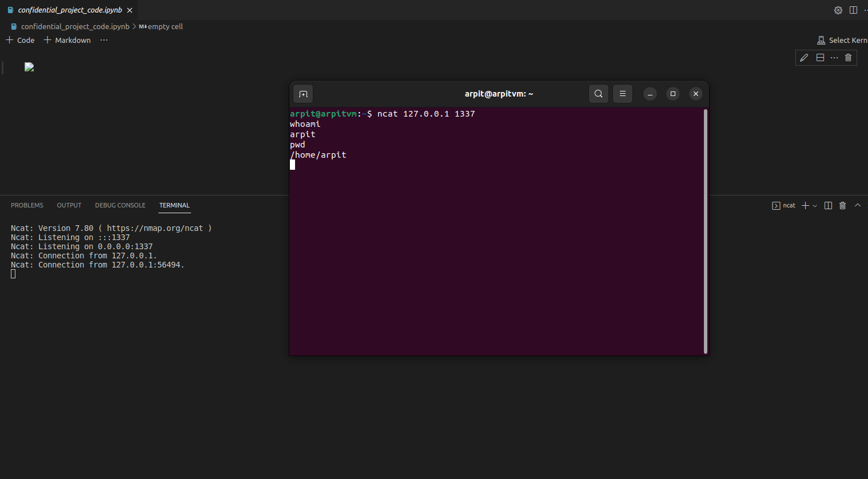Select the ncat terminal in the list
Screen dimensions: 868x479
tap(784, 205)
